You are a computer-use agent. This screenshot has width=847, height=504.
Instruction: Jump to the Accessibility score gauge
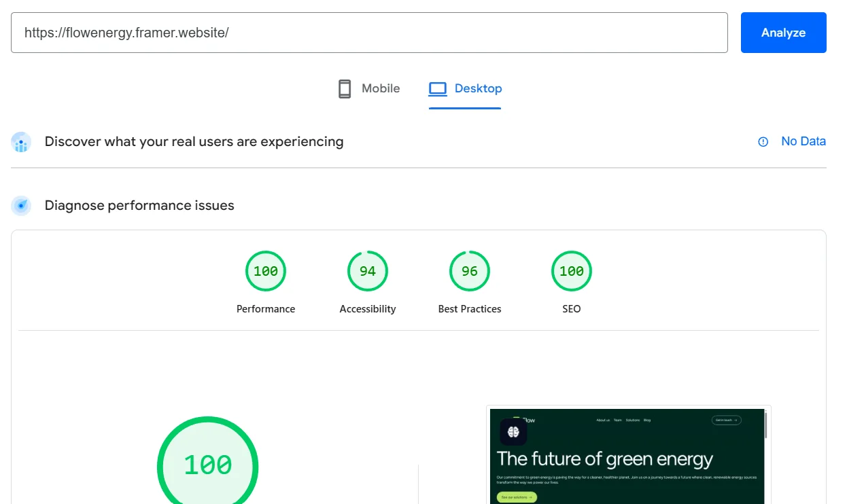pyautogui.click(x=368, y=271)
